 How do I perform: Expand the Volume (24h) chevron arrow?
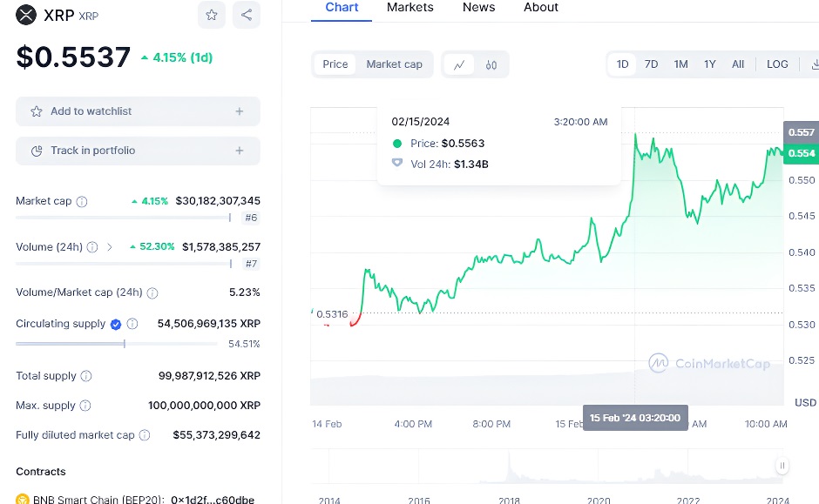click(110, 247)
